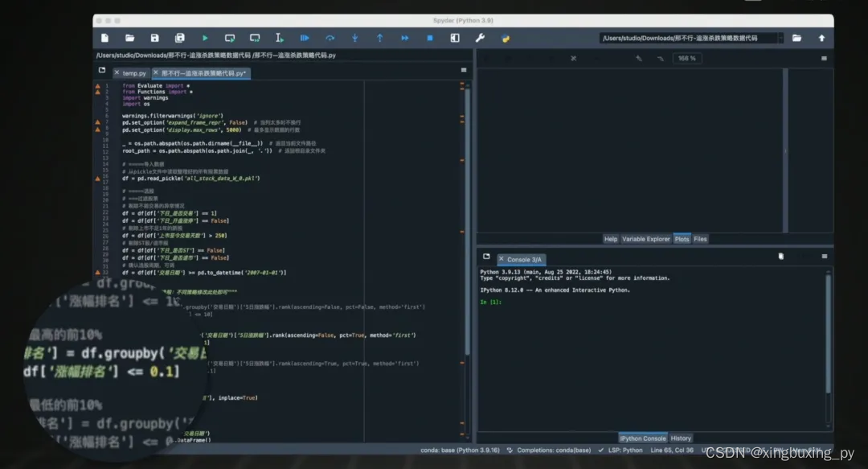Maximize the current pane
Viewport: 868px width, 469px height.
454,38
